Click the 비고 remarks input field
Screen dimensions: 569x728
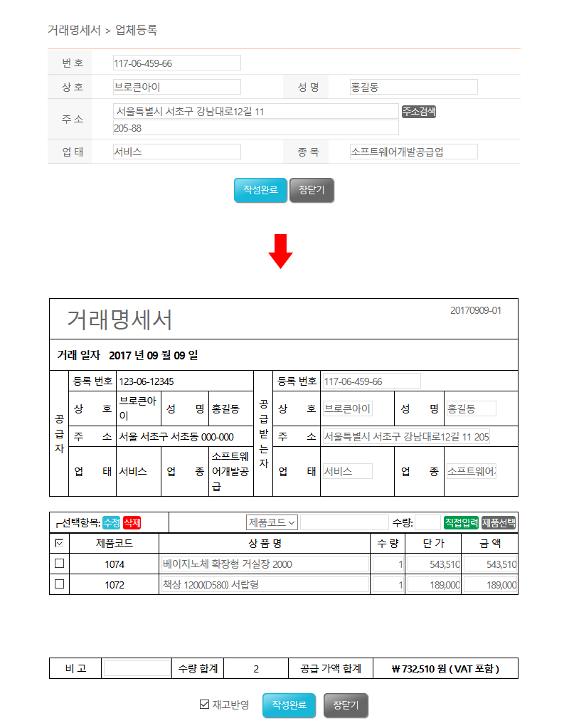(x=137, y=668)
